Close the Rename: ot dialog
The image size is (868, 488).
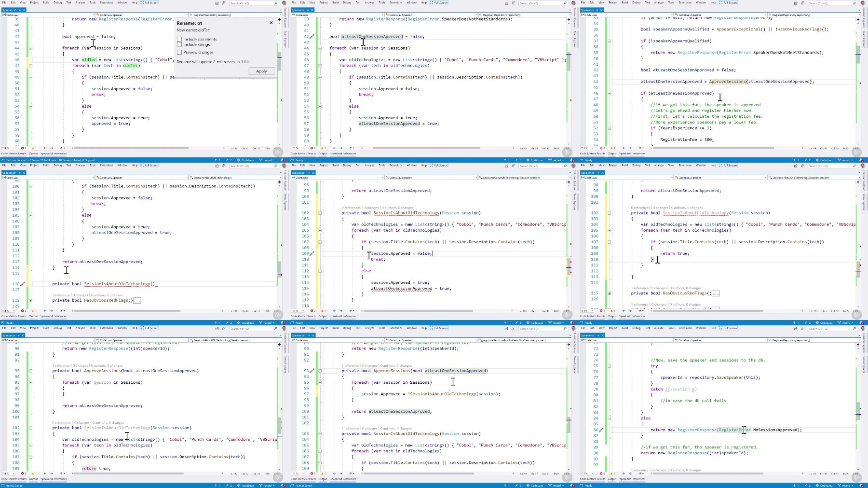click(x=271, y=23)
